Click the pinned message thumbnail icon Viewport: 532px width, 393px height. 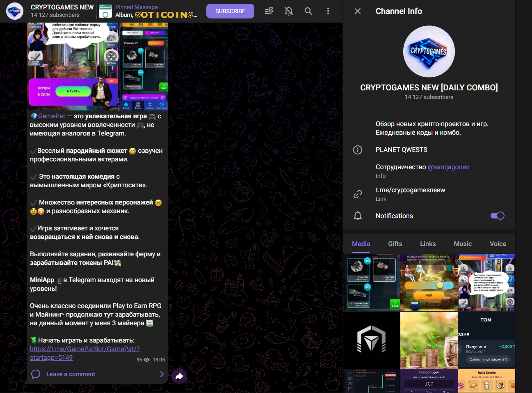[105, 11]
